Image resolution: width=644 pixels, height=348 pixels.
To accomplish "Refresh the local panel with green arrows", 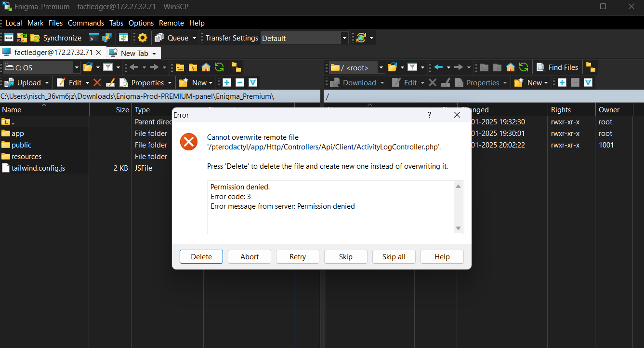I will [x=219, y=67].
